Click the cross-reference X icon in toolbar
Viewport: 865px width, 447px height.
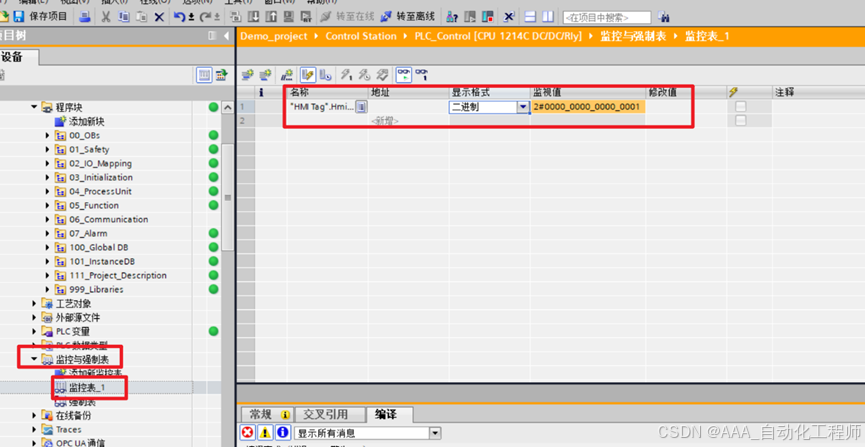(509, 17)
